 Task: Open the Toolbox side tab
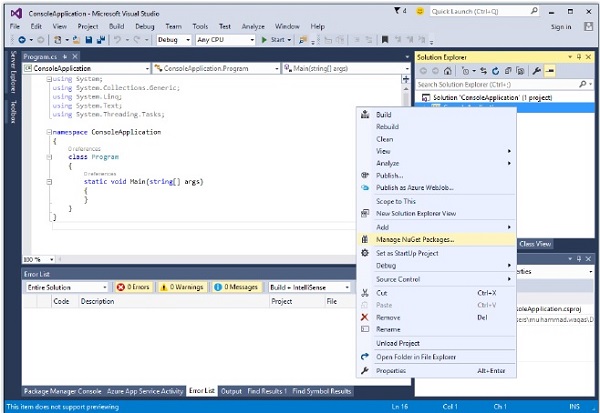13,111
